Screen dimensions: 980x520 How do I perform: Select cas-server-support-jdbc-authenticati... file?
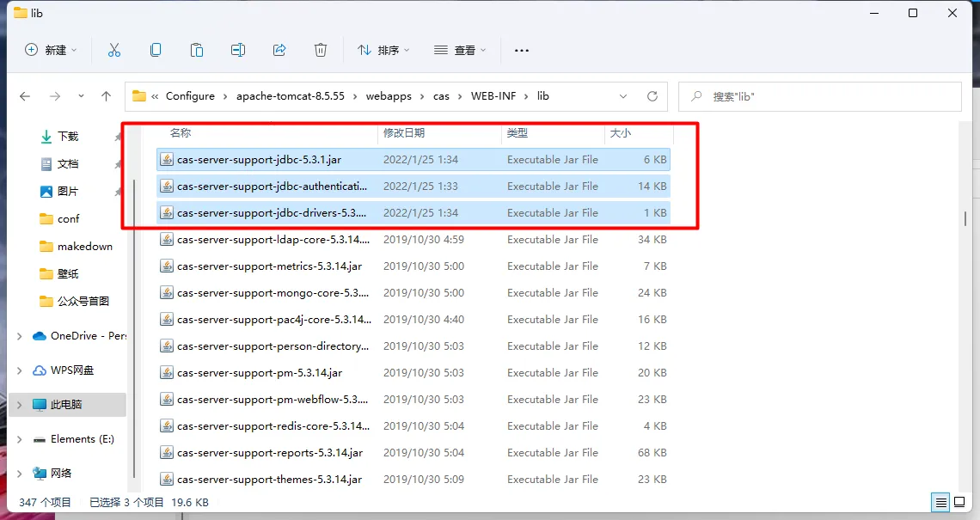point(413,187)
